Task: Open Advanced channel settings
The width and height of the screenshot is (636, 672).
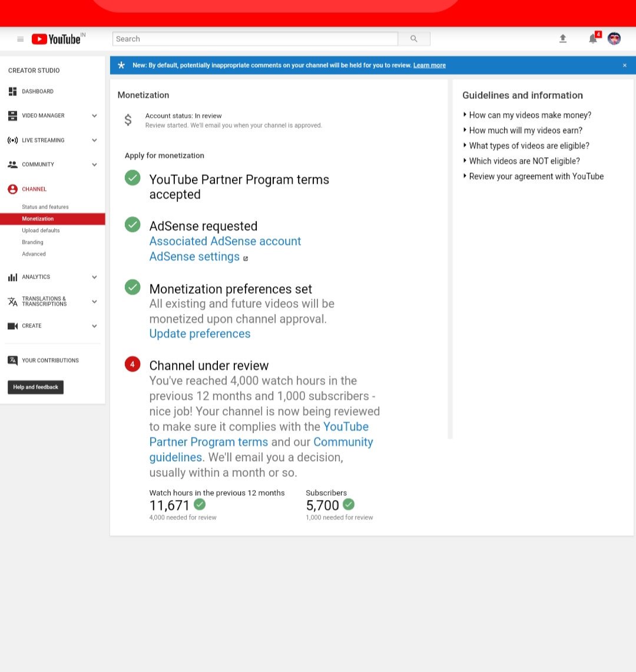Action: coord(34,254)
